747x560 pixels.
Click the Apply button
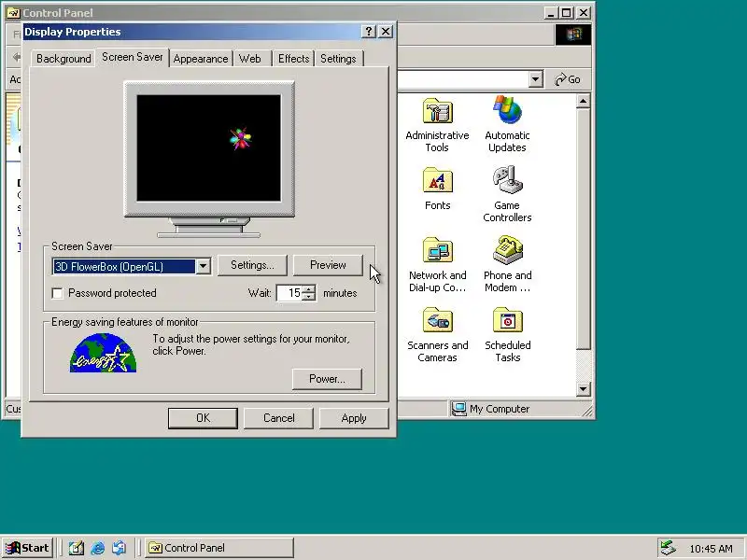pos(354,418)
